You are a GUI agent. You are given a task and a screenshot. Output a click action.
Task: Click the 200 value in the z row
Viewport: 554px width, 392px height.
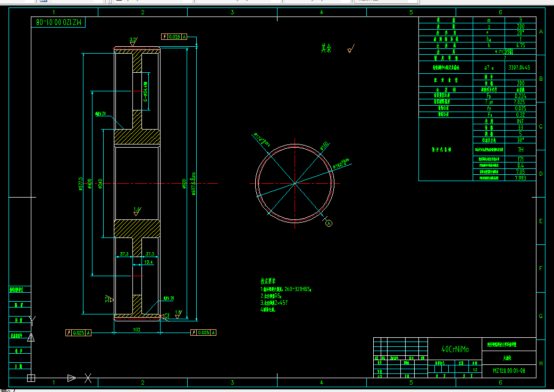(x=521, y=27)
